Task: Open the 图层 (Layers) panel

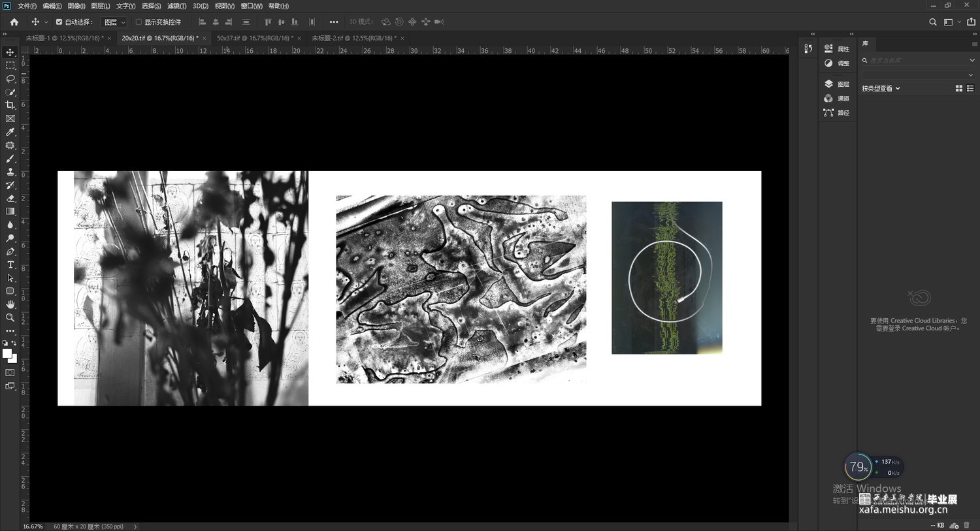Action: (x=837, y=84)
